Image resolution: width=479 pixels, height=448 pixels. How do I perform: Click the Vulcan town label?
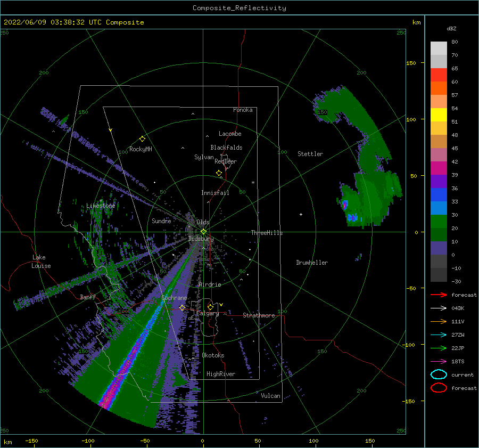(x=270, y=396)
